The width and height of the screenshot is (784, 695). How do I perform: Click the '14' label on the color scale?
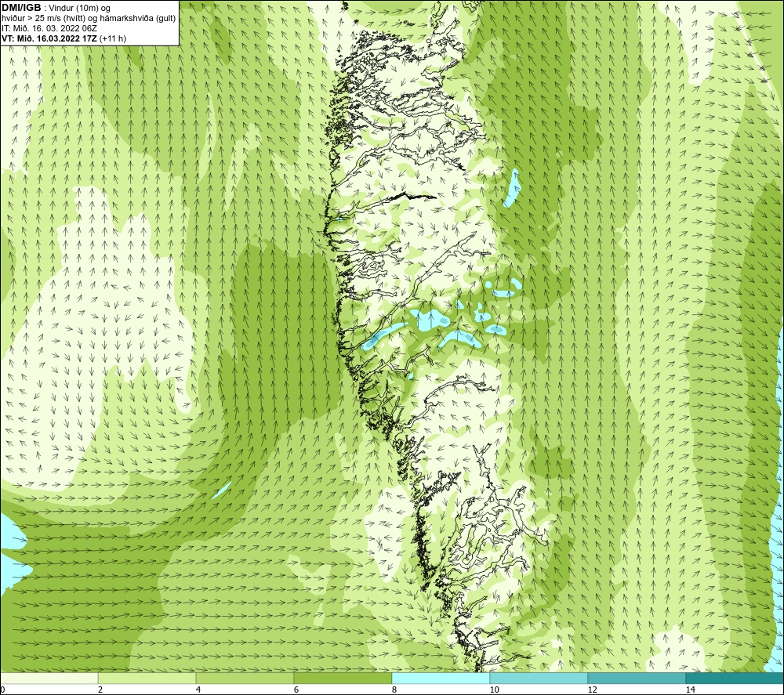[x=691, y=690]
